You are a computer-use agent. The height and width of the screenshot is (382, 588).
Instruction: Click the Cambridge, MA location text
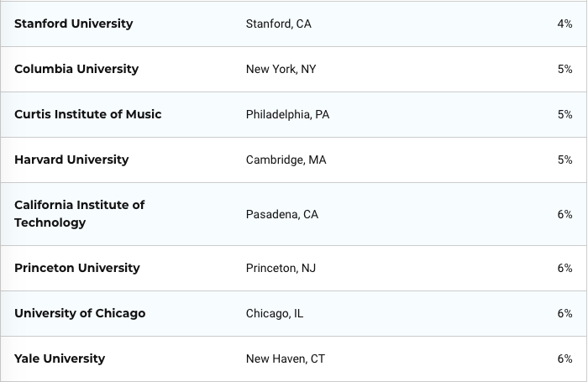[x=286, y=160]
